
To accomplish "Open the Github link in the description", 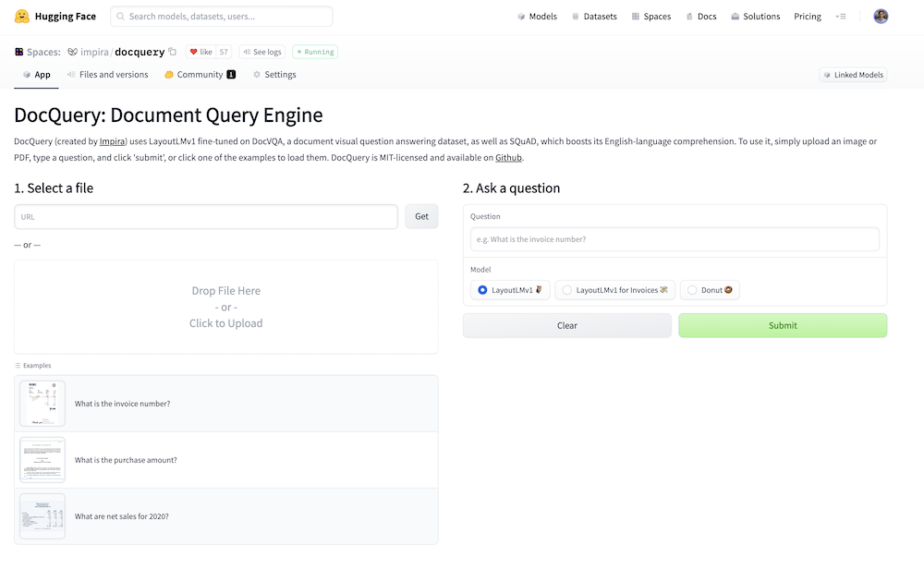I will (508, 158).
